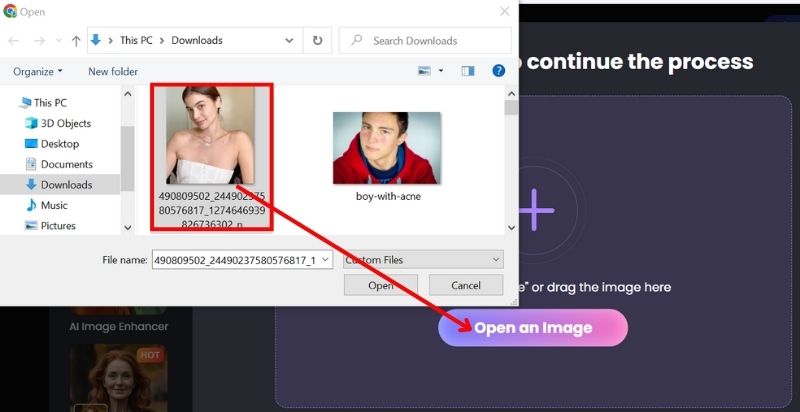Select Downloads in address path

197,40
